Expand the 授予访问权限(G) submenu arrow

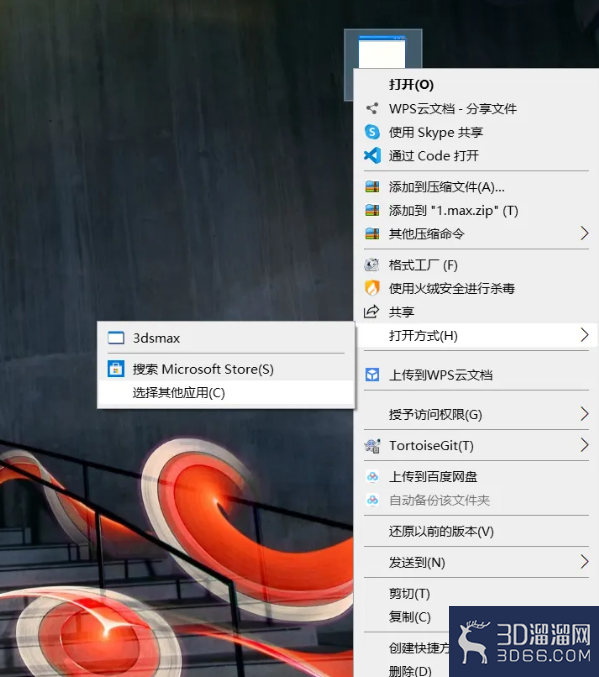[584, 414]
